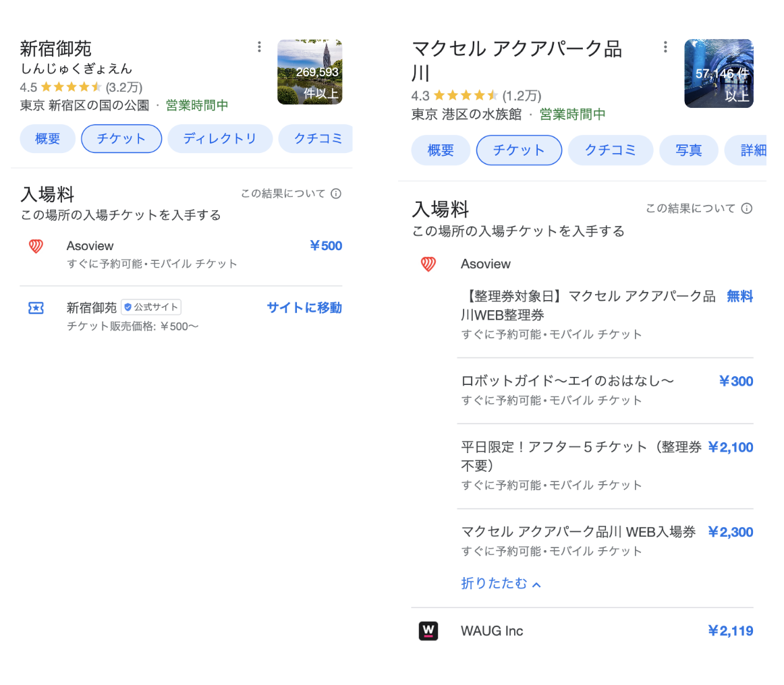This screenshot has width=784, height=685.
Task: Select the 詳細 tab
Action: click(x=747, y=150)
